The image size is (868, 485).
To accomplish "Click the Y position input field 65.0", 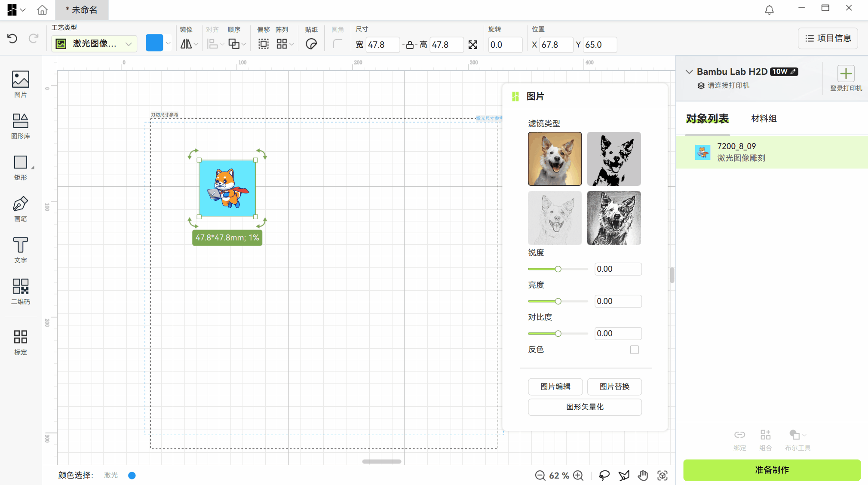I will (x=600, y=45).
